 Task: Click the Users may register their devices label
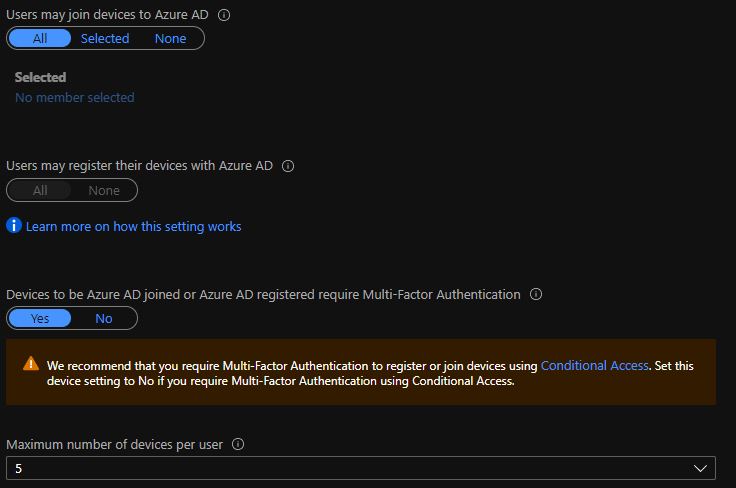tap(139, 166)
